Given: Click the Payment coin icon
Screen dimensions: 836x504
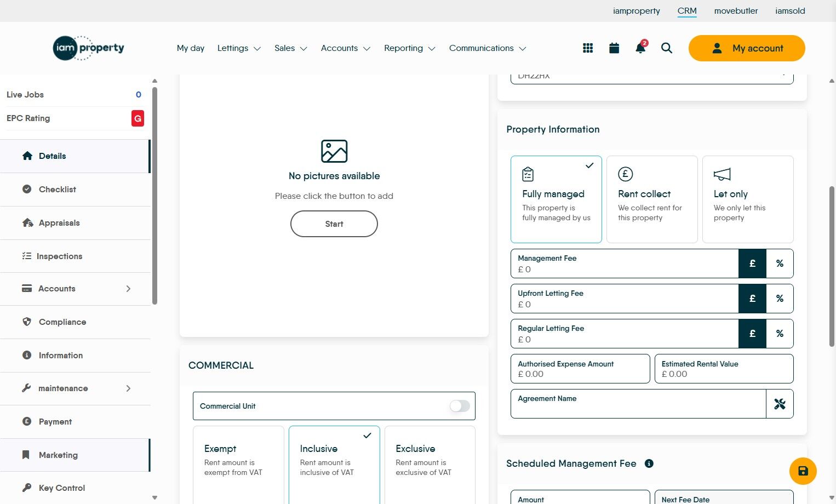Looking at the screenshot, I should (x=27, y=421).
